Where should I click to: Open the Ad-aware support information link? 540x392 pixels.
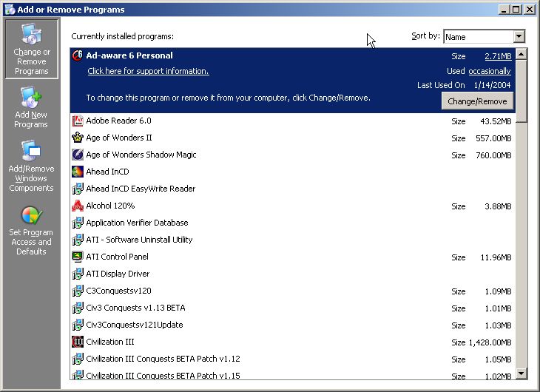click(x=148, y=71)
